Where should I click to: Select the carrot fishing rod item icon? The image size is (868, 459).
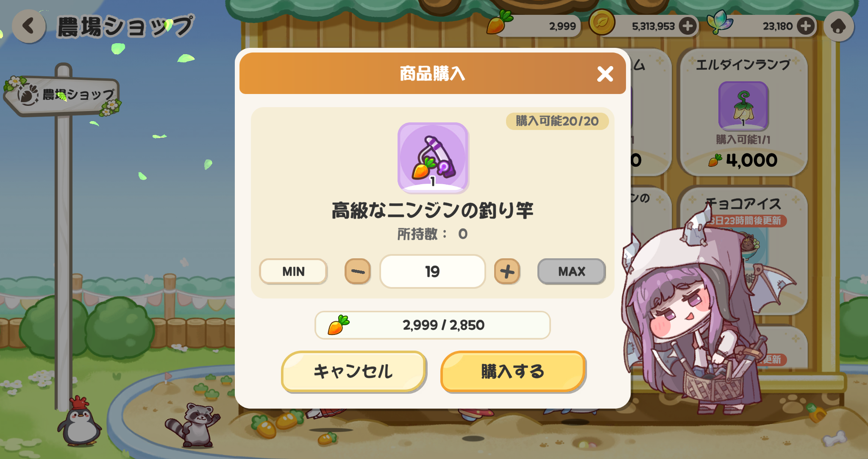433,158
